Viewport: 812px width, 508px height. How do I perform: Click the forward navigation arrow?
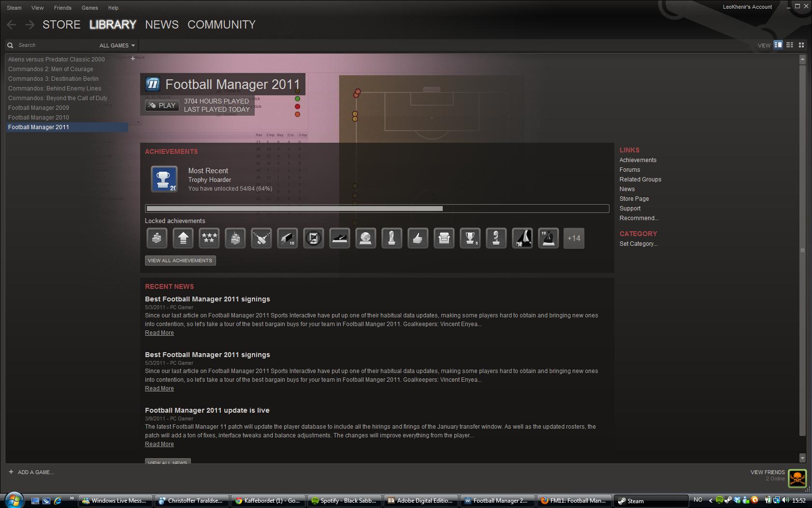[29, 25]
